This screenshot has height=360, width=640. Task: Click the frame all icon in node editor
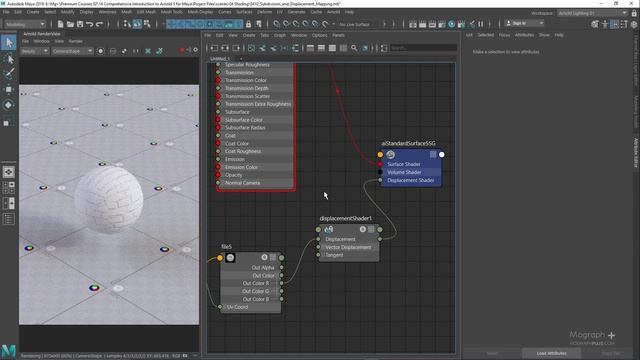[251, 48]
